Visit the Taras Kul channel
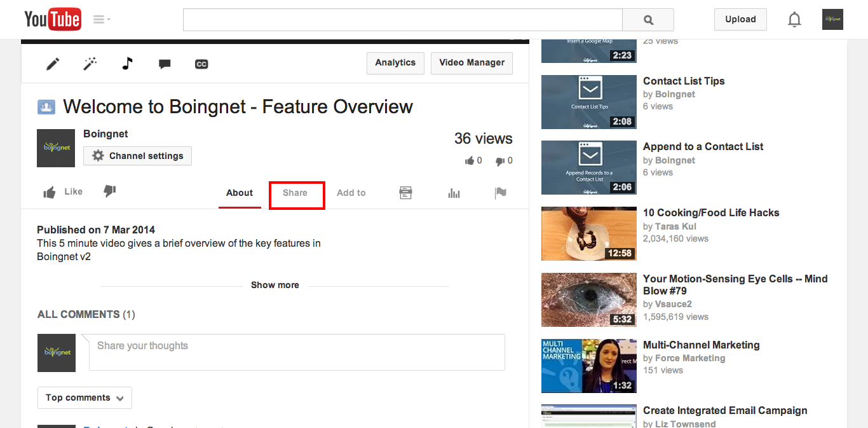This screenshot has height=428, width=868. (x=675, y=226)
